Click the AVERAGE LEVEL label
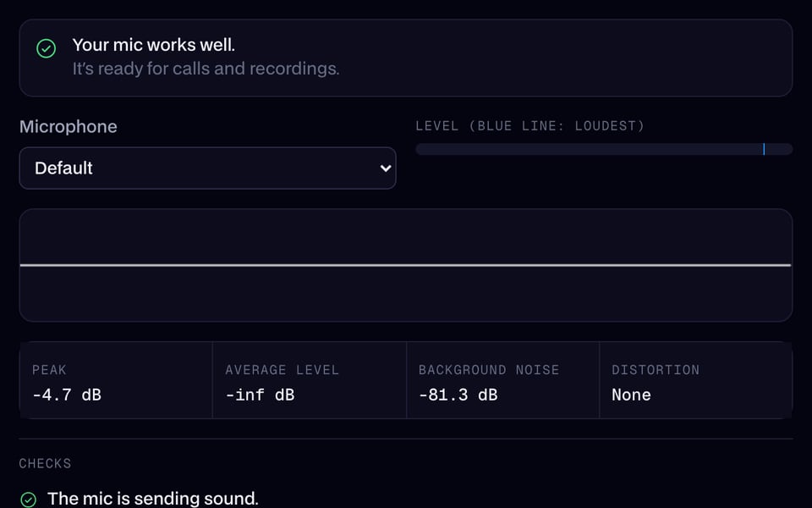 [x=283, y=370]
